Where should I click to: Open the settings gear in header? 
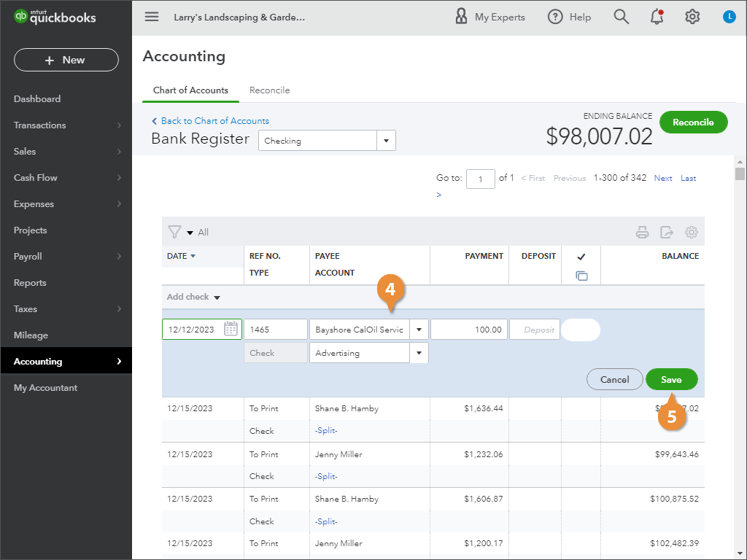point(692,17)
